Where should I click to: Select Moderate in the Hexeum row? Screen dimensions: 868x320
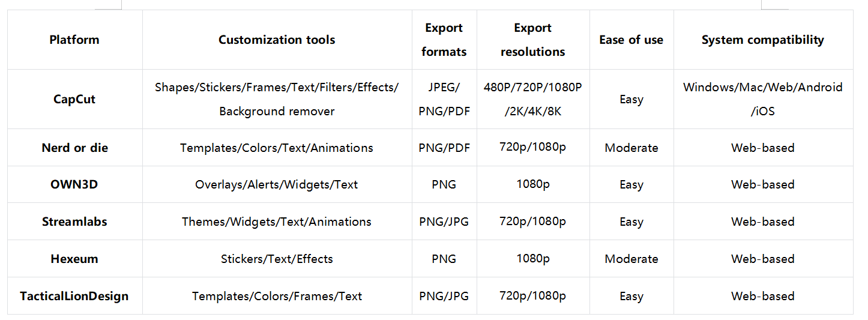click(631, 259)
